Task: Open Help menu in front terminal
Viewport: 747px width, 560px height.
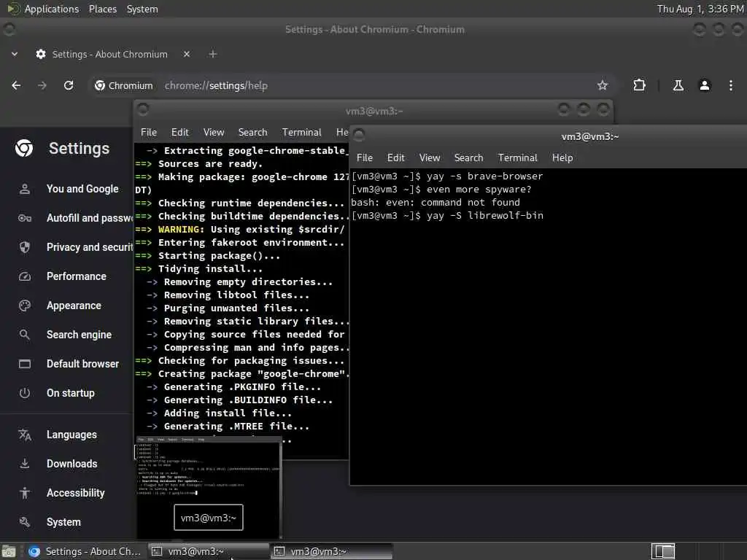Action: pyautogui.click(x=562, y=157)
